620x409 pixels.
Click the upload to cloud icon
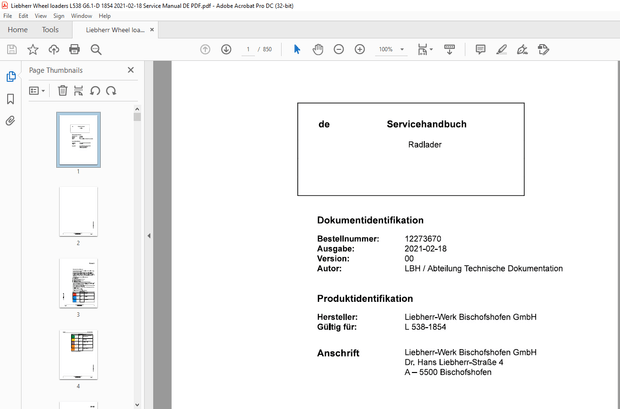point(54,49)
